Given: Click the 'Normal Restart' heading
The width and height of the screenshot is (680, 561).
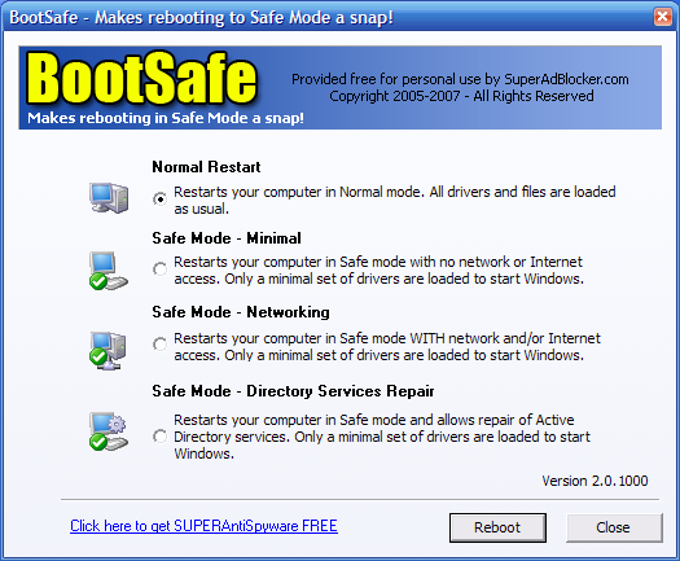Looking at the screenshot, I should 206,167.
